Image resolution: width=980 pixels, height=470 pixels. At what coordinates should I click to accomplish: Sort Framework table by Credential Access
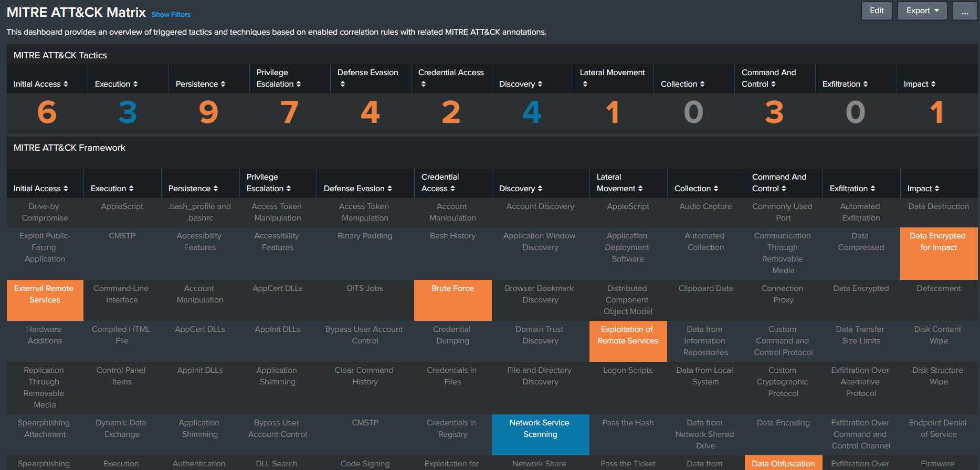pyautogui.click(x=440, y=183)
